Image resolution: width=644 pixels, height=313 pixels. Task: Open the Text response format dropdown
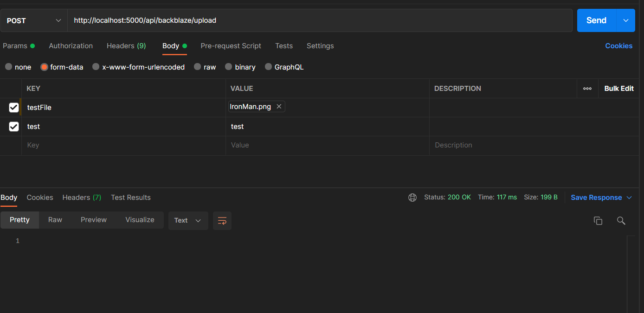(x=188, y=221)
